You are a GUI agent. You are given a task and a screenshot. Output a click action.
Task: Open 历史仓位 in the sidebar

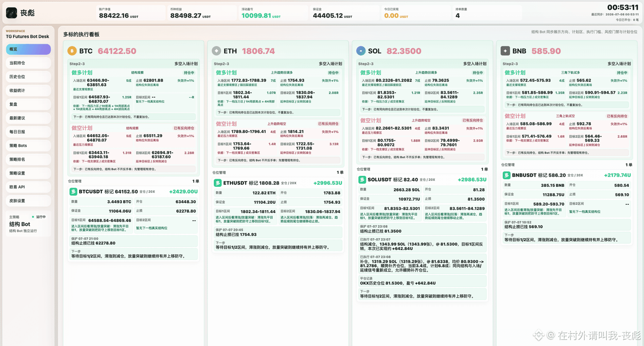click(28, 77)
